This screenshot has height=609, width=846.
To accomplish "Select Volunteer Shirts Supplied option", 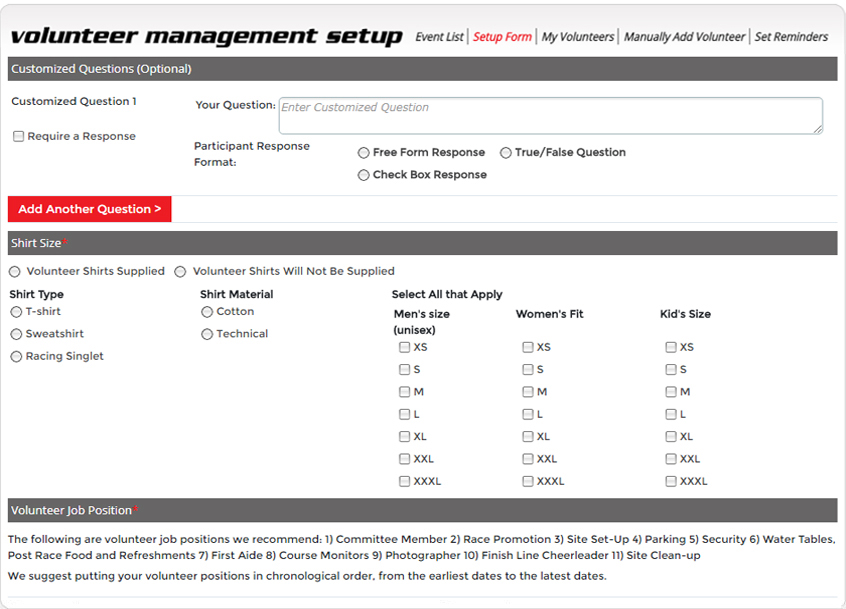I will click(15, 272).
